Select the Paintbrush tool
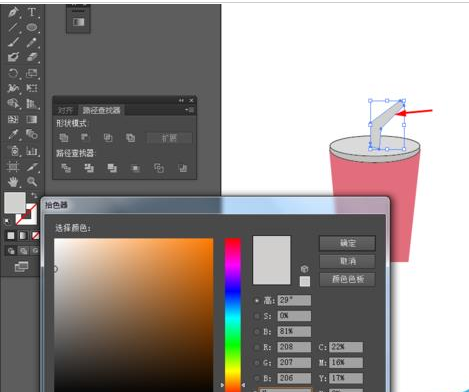 click(13, 42)
